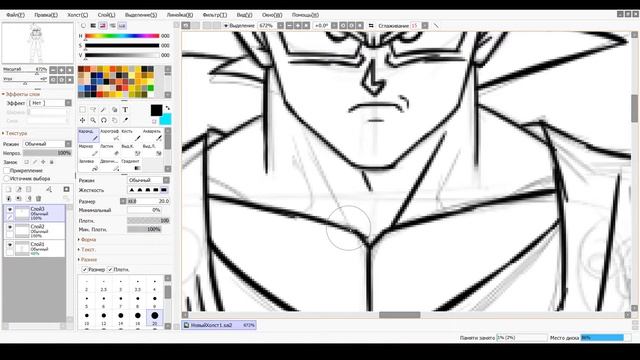Screen dimensions: 640x360
Task: Open the Сглаживание stabilizer dropdown
Action: tap(425, 26)
